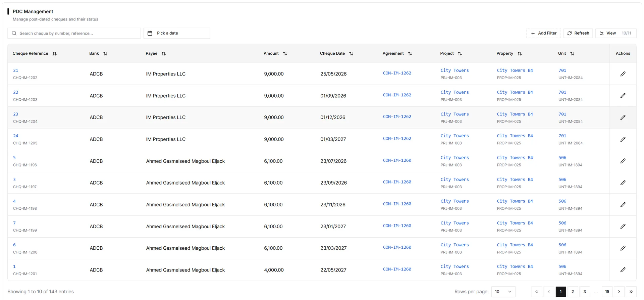The height and width of the screenshot is (300, 644).
Task: Open agreement CON-IM-1260 in CHQ-IM-1196 row
Action: point(397,160)
